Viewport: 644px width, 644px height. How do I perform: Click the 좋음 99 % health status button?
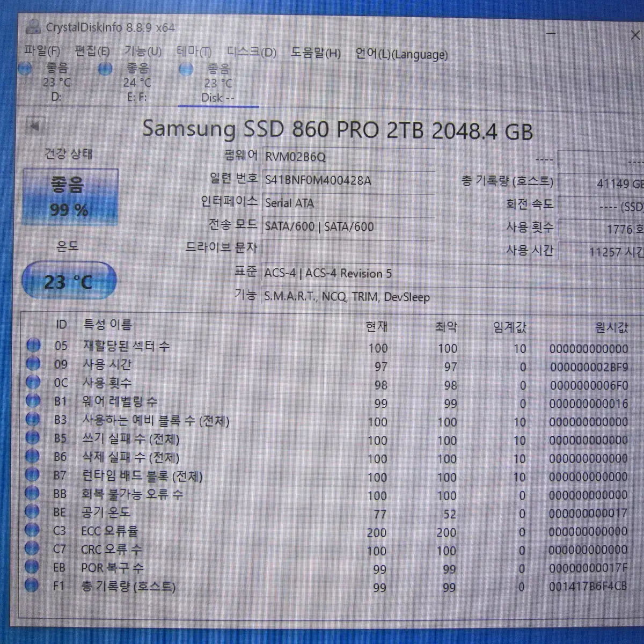(x=70, y=197)
